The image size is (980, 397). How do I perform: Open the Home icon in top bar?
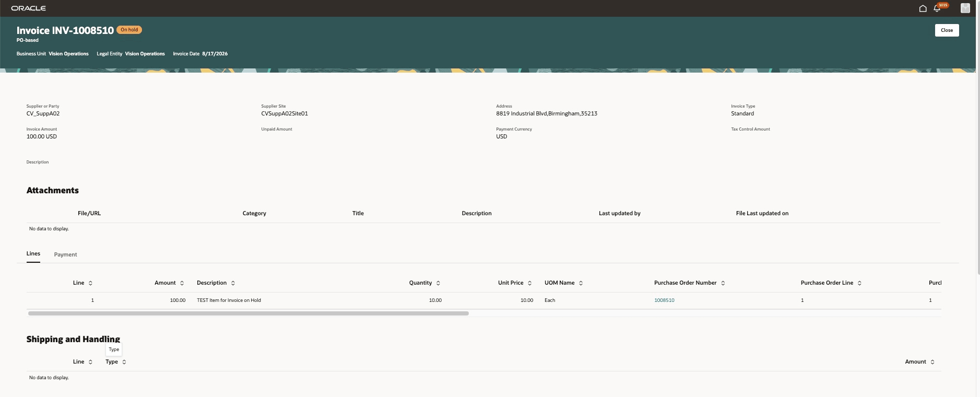click(923, 8)
